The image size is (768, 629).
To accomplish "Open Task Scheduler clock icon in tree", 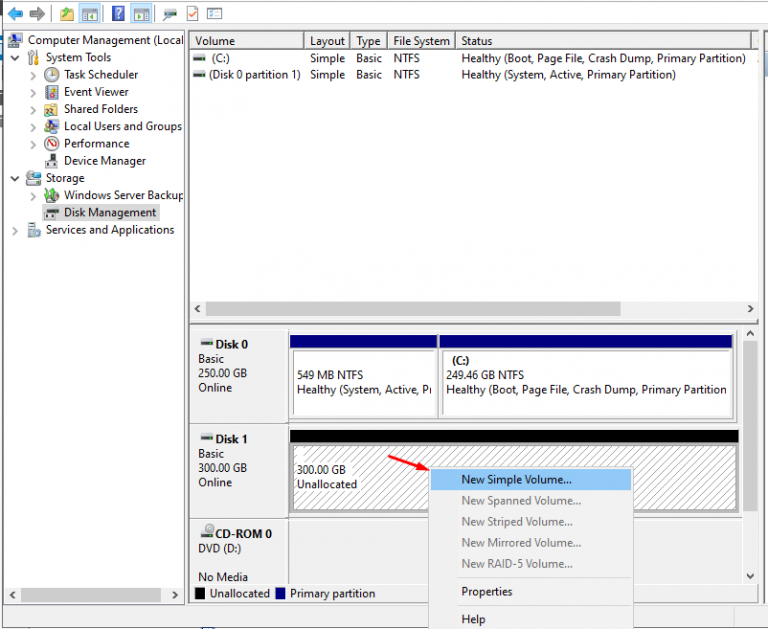I will [x=52, y=75].
